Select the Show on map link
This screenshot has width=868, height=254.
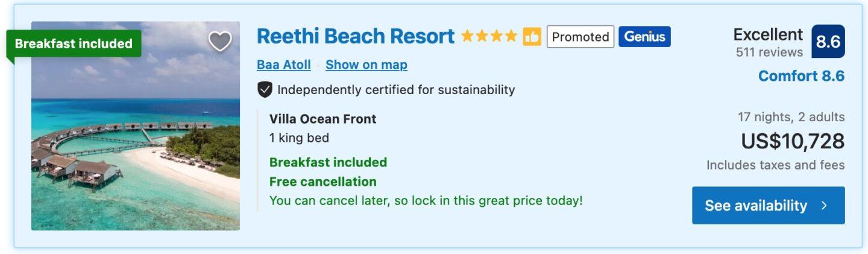[366, 65]
